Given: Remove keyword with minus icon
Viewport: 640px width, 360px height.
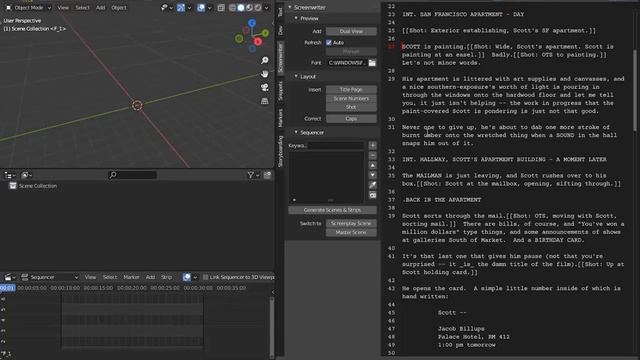Looking at the screenshot, I should 373,156.
